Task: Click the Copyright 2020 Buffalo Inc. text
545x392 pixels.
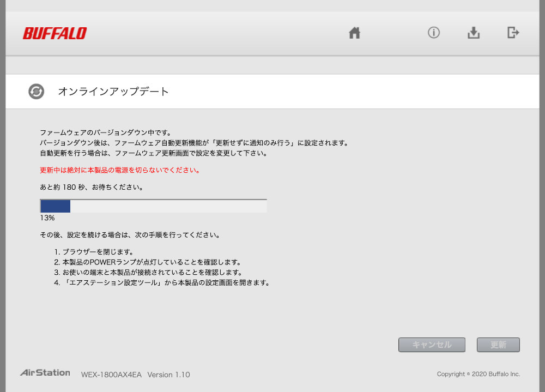Action: [x=479, y=374]
